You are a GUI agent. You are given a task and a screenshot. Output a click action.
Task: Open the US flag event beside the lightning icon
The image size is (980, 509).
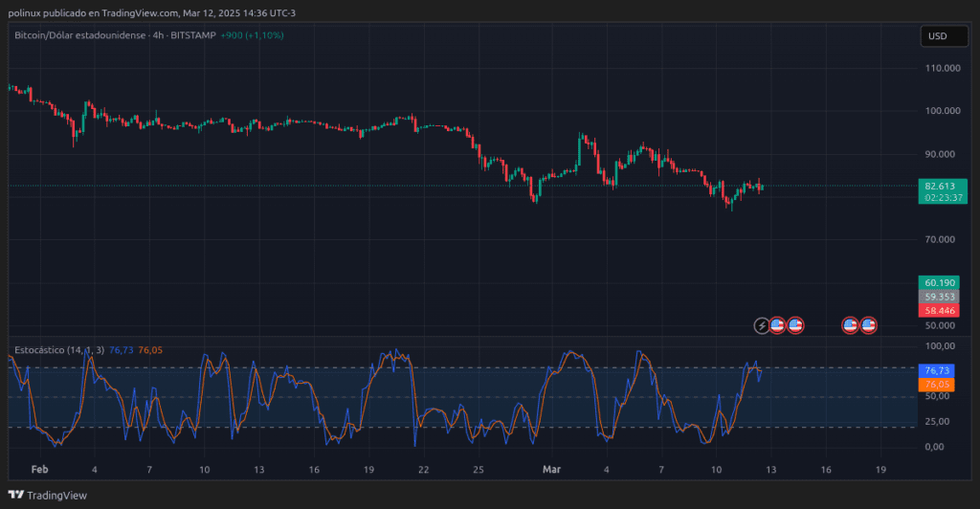pos(778,325)
